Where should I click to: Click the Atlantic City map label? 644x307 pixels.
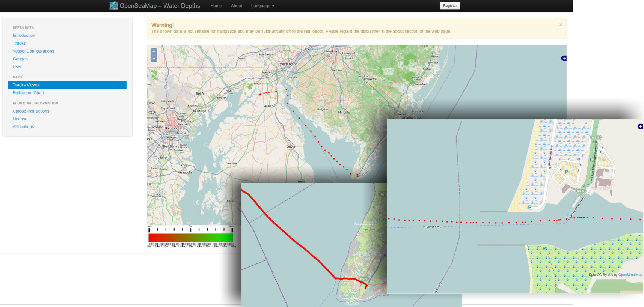click(x=411, y=118)
